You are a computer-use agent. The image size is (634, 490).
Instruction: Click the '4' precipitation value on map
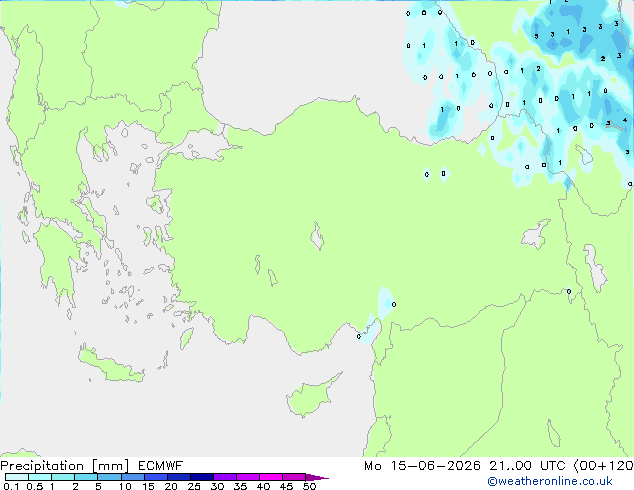click(x=625, y=120)
